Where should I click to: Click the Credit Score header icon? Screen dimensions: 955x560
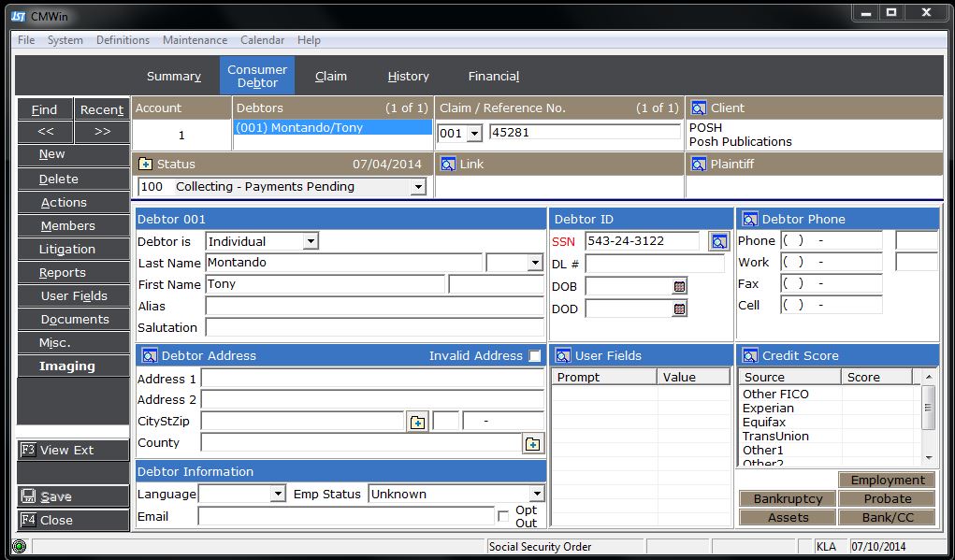coord(749,356)
